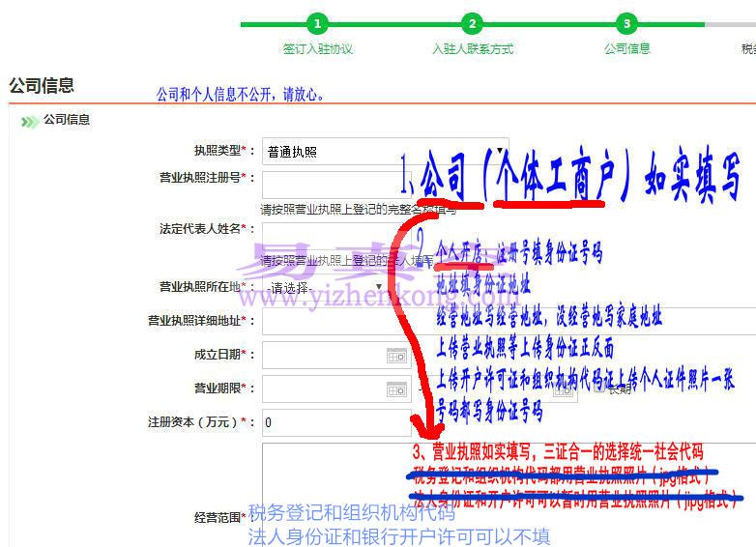Click the 注册资本 field showing 0

pyautogui.click(x=329, y=422)
